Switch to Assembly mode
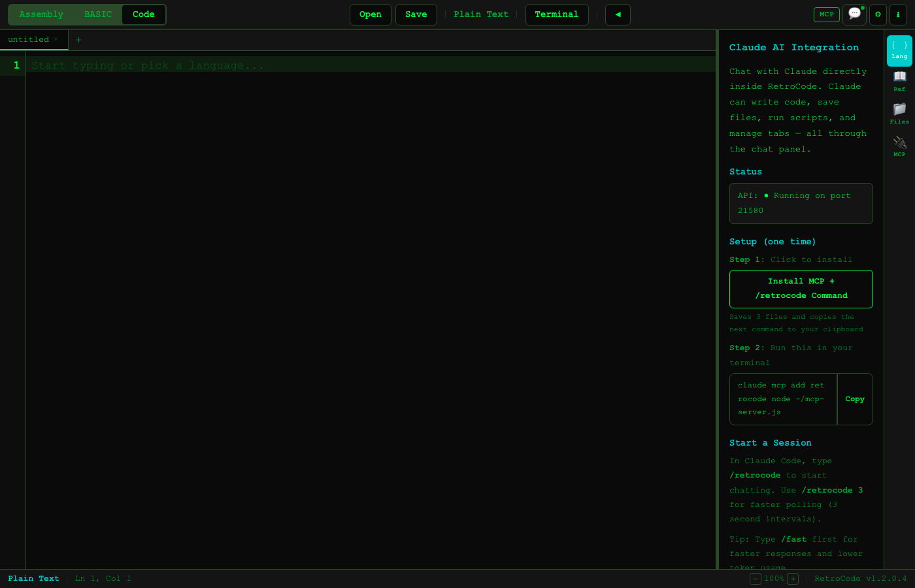Viewport: 915px width, 588px height. (x=41, y=14)
